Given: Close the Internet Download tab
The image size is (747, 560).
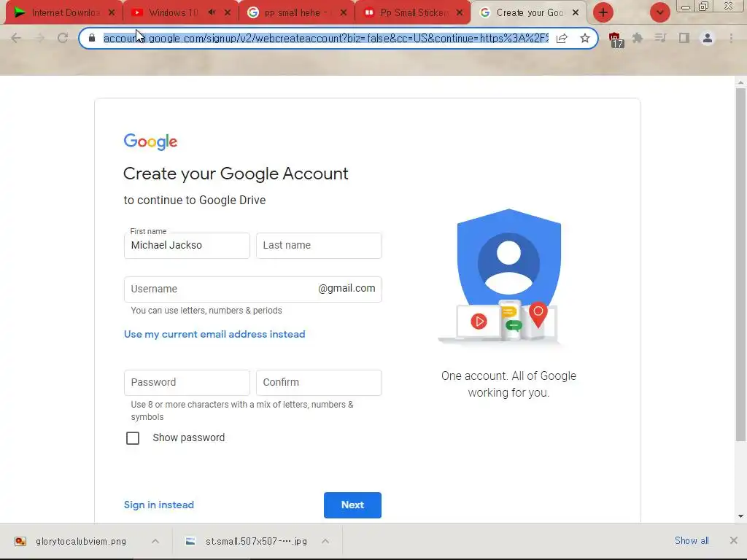Looking at the screenshot, I should tap(112, 12).
